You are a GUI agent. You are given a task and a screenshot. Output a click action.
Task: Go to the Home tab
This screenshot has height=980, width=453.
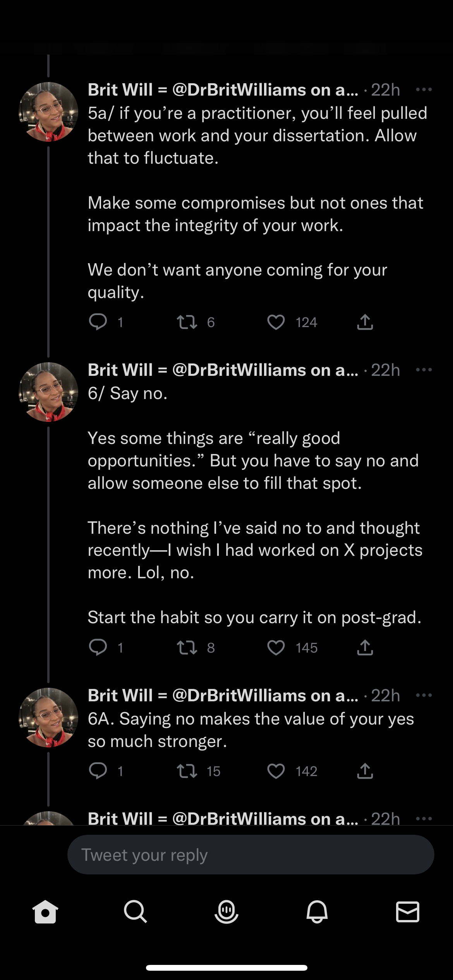pyautogui.click(x=45, y=912)
